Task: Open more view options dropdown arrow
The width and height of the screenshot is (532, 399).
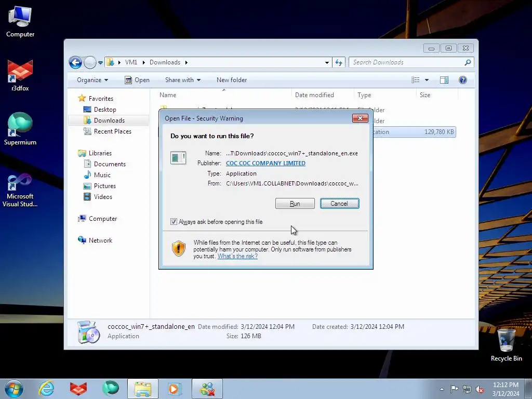Action: [x=427, y=80]
